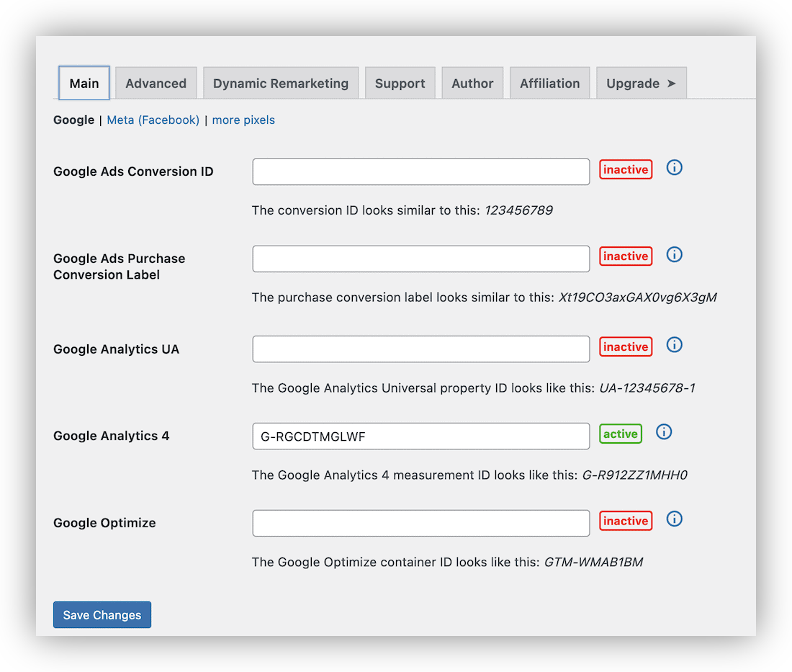Click the Upgrade tab with arrow

pos(641,84)
